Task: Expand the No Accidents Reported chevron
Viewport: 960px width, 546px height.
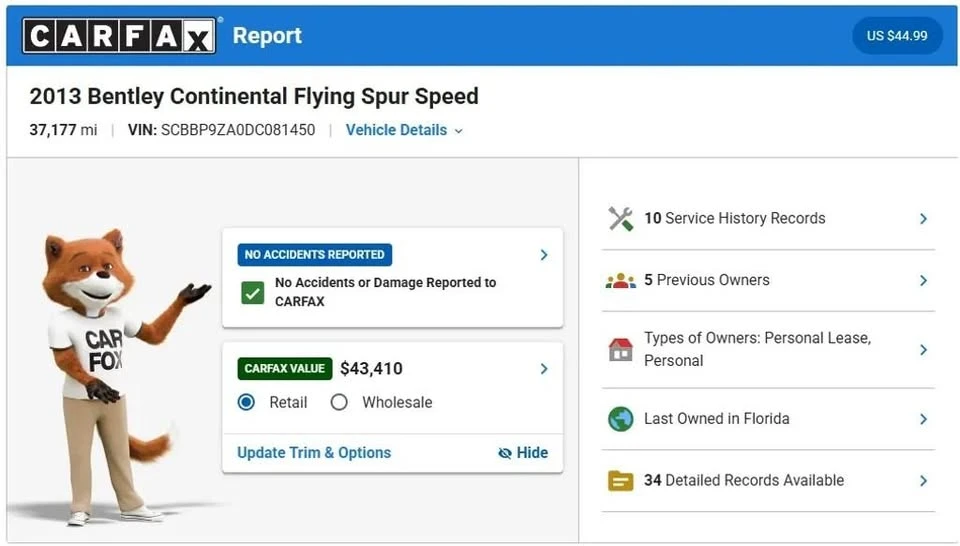Action: coord(544,255)
